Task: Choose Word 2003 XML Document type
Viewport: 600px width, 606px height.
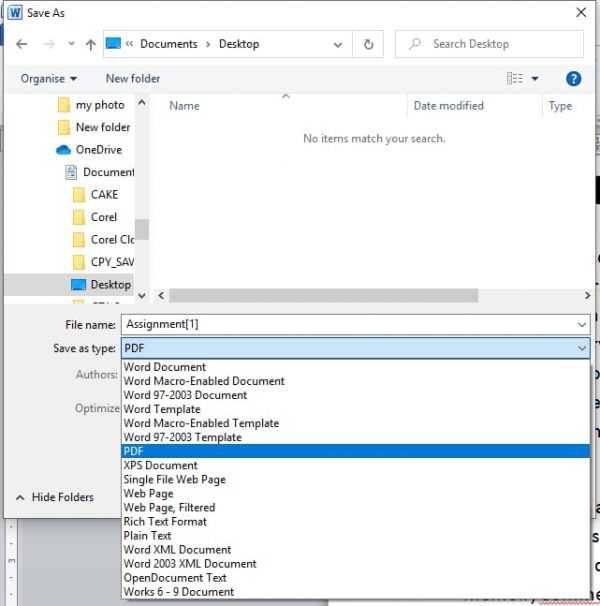Action: pyautogui.click(x=356, y=563)
